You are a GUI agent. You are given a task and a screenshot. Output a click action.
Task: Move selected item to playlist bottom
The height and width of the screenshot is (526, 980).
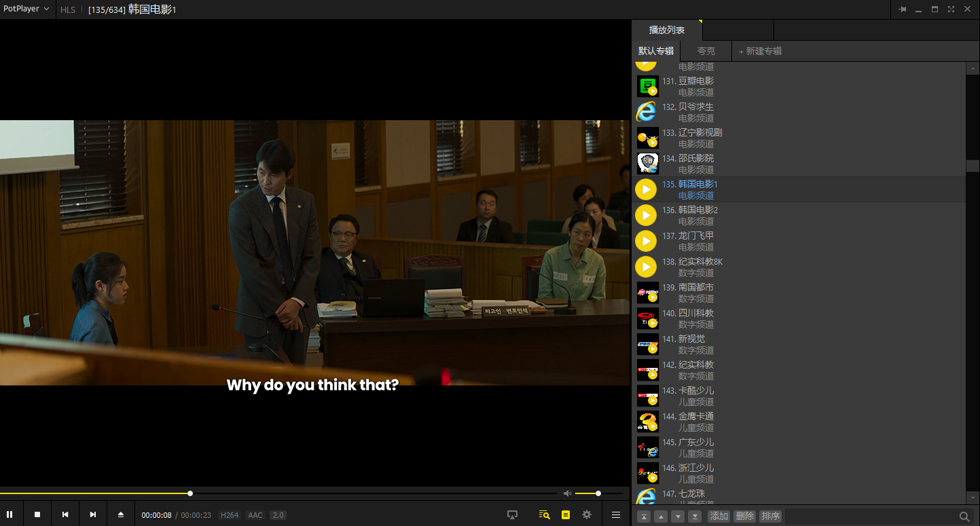pos(695,516)
